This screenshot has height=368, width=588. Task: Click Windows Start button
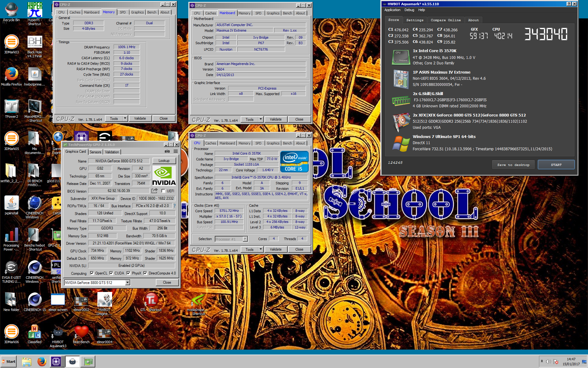pyautogui.click(x=9, y=362)
